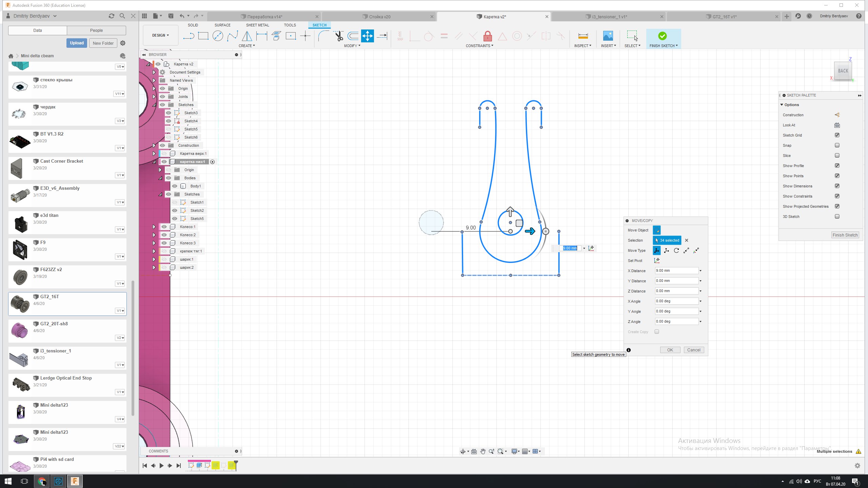Select the Line sketch tool
Screen dimensions: 868x488
tap(189, 36)
